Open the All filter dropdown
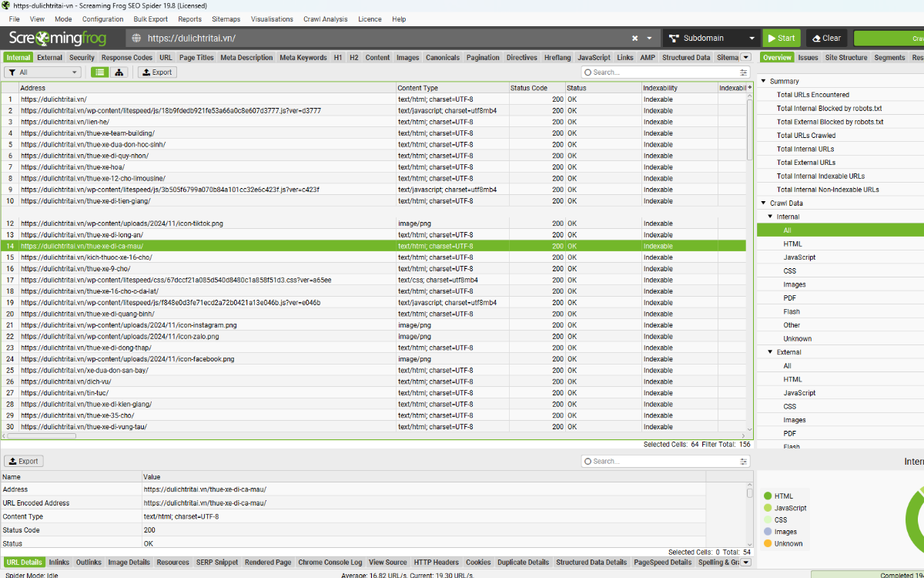Image resolution: width=924 pixels, height=578 pixels. click(x=42, y=72)
